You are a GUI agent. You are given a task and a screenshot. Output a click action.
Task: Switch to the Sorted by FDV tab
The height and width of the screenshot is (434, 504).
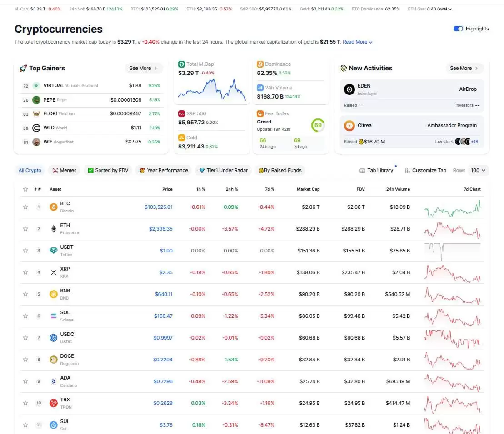(108, 170)
